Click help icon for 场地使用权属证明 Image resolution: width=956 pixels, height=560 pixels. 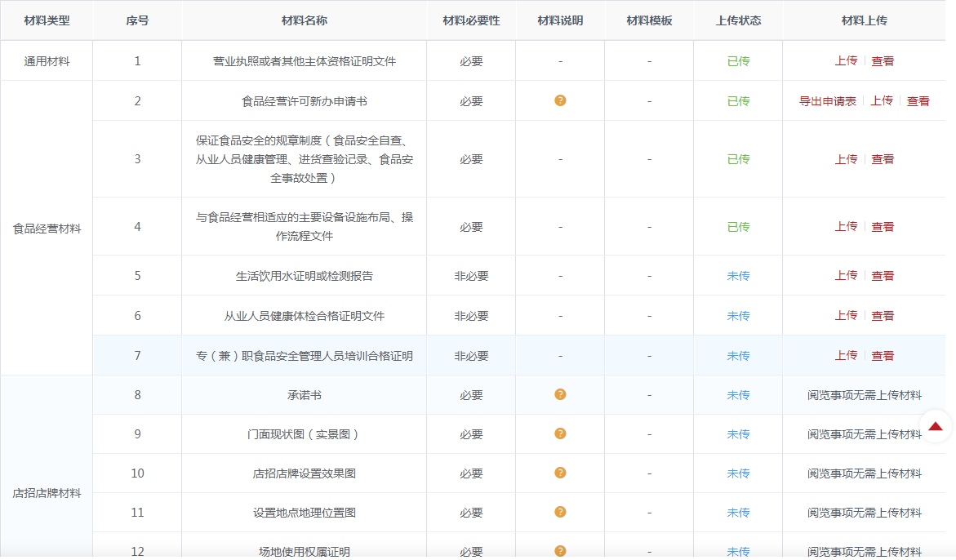560,551
